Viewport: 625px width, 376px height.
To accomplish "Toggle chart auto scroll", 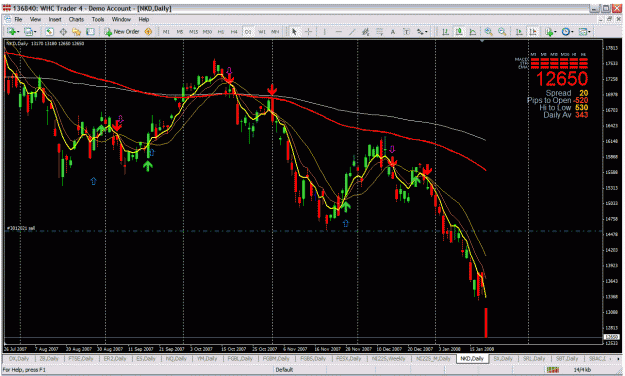I will [x=519, y=31].
